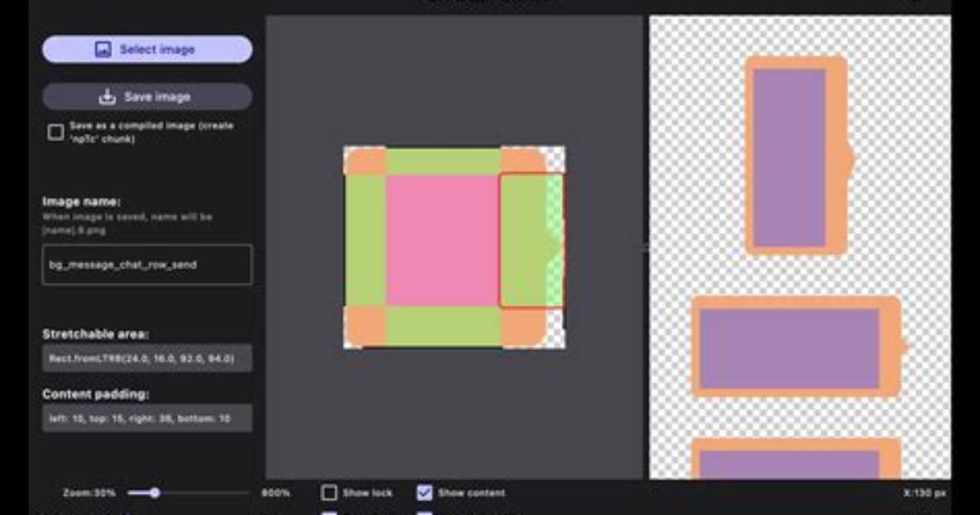Click the zoom slider handle
Viewport: 980px width, 515px height.
(154, 493)
